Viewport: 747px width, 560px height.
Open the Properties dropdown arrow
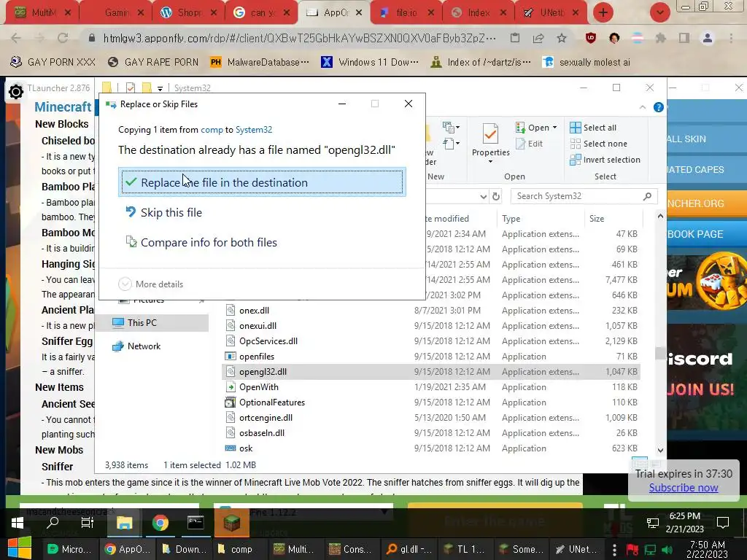pos(490,162)
